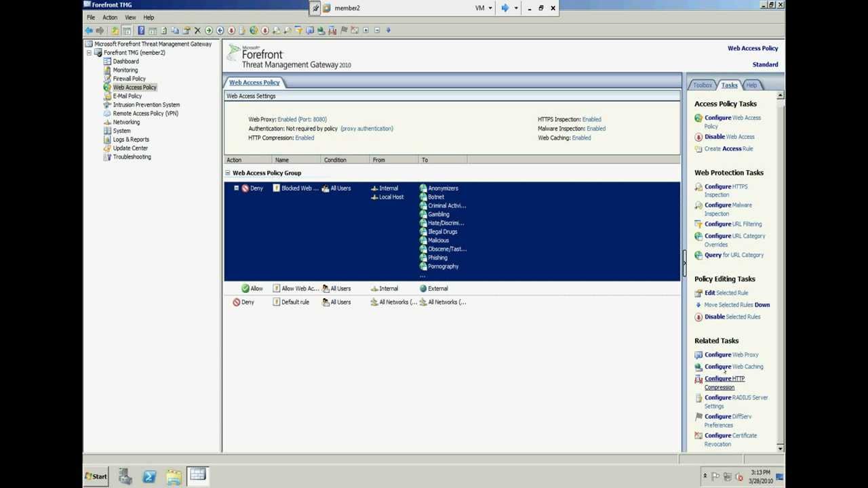Click Disable Web Access task
Screen dimensions: 868x488
pyautogui.click(x=729, y=137)
